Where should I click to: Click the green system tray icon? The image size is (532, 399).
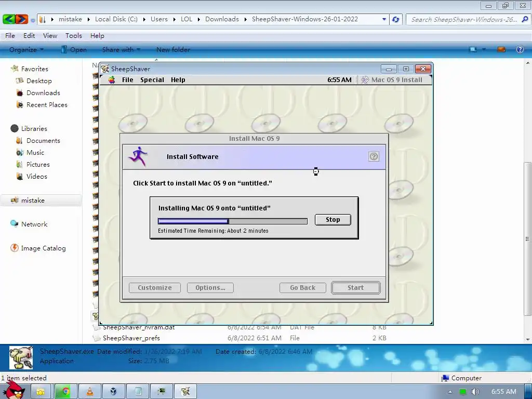click(462, 392)
